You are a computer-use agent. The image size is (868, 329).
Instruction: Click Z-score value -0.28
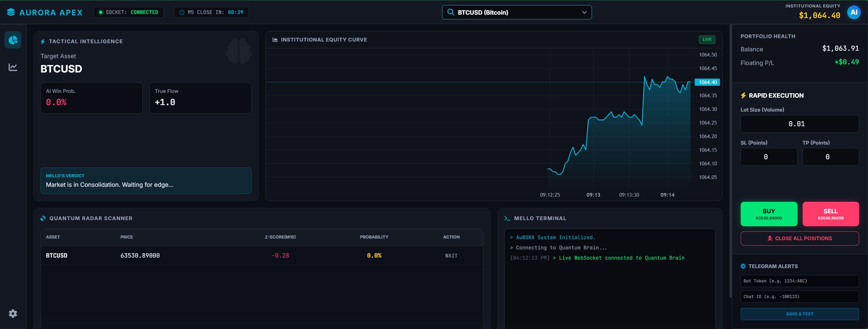click(x=280, y=256)
